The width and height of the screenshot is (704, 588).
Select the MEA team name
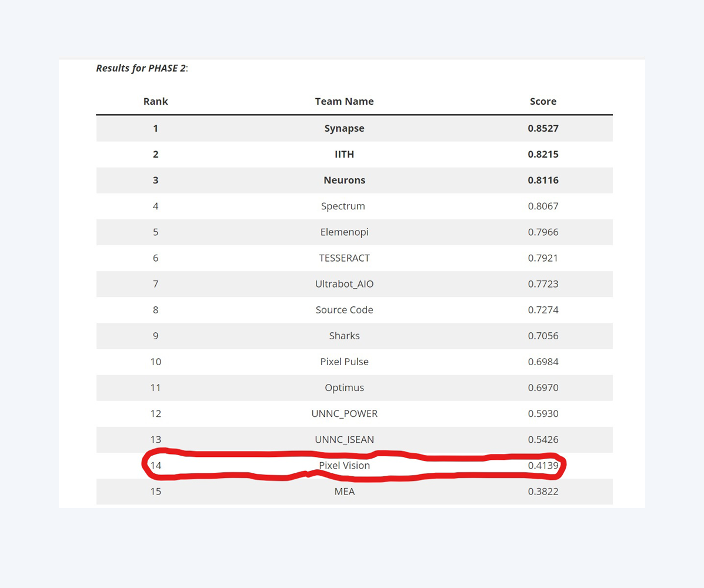pos(344,491)
